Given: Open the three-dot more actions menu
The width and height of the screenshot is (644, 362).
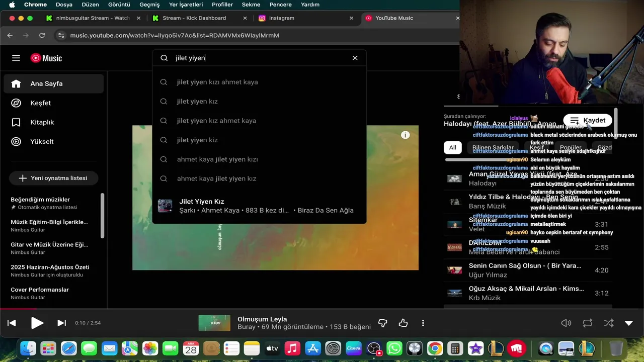Looking at the screenshot, I should click(423, 323).
